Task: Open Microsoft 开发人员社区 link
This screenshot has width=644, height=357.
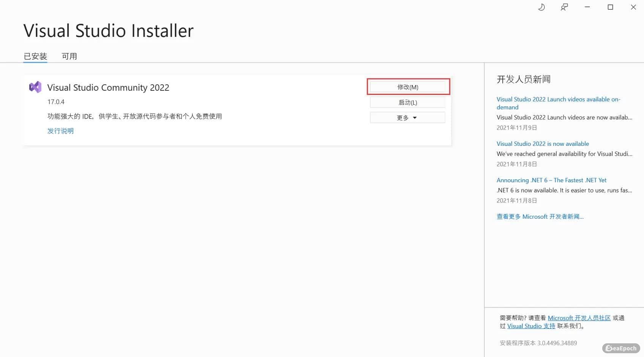Action: [x=579, y=318]
